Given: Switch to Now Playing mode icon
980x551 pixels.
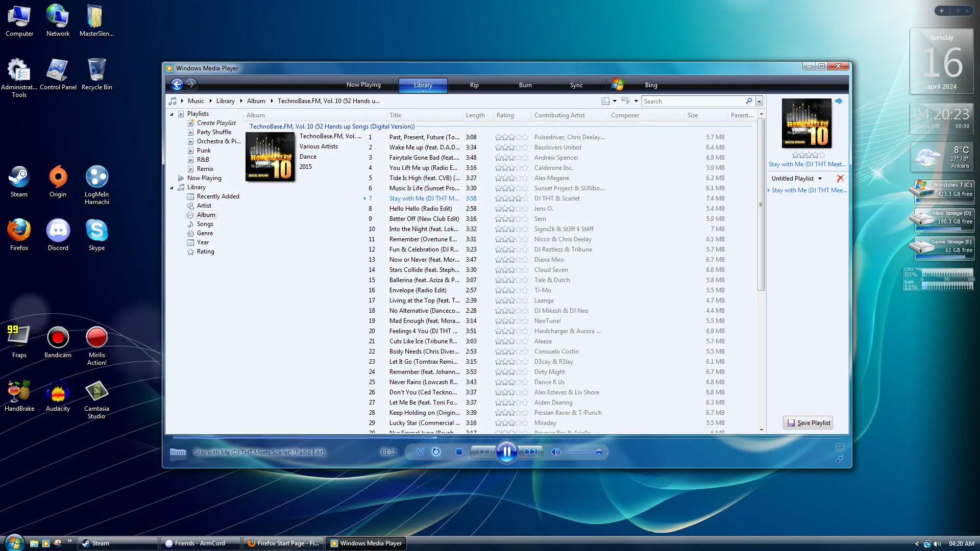Looking at the screenshot, I should point(840,459).
